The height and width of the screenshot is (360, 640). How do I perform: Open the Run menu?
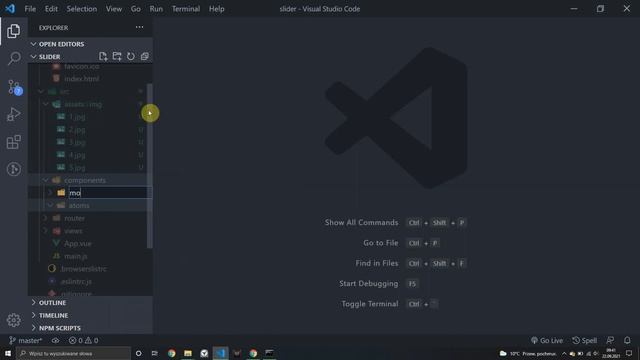click(156, 9)
